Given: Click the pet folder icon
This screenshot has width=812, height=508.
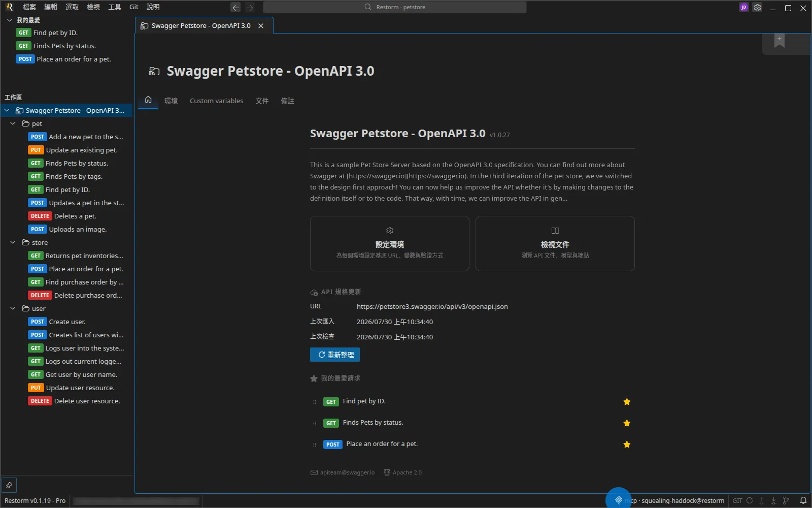Looking at the screenshot, I should [25, 123].
